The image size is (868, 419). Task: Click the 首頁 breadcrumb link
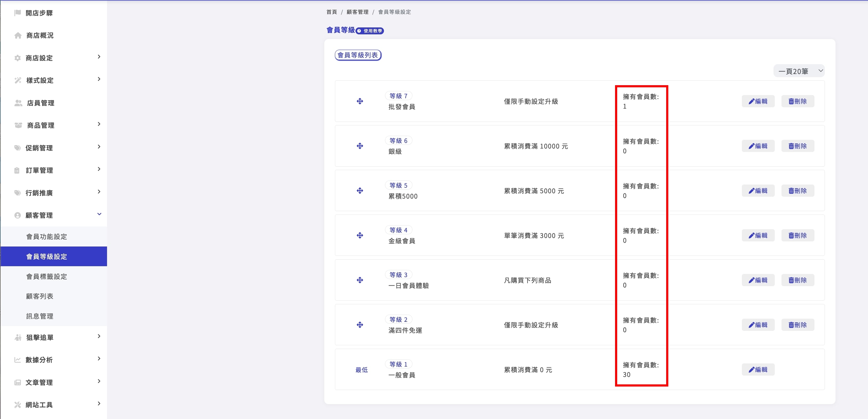tap(331, 12)
